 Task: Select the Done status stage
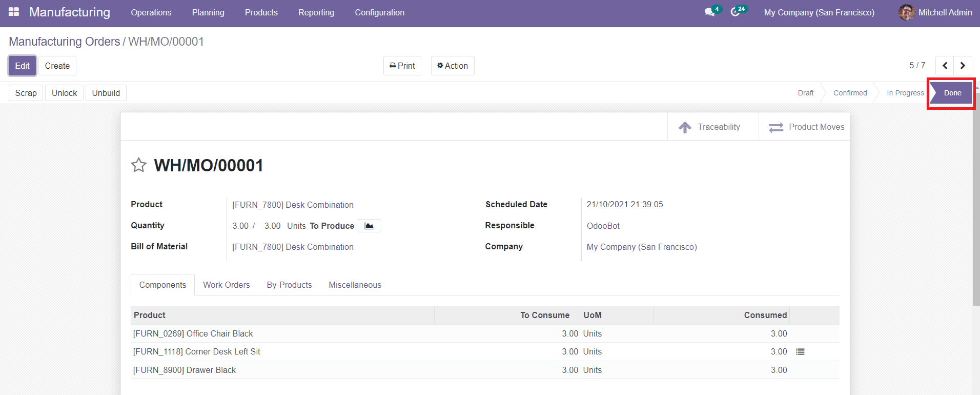click(952, 93)
